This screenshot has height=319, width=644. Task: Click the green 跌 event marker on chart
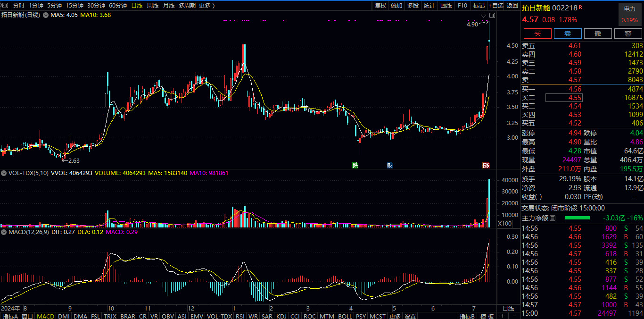tap(355, 166)
